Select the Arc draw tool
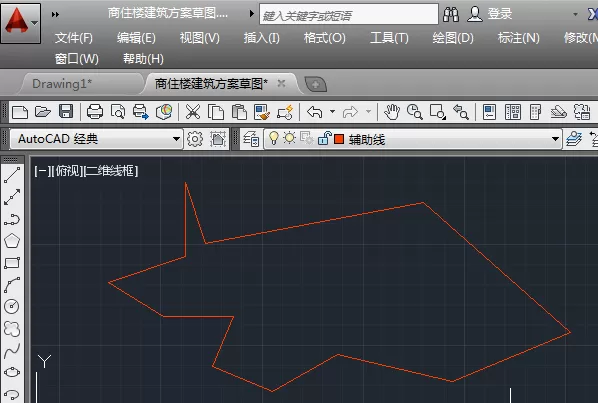 pos(12,285)
